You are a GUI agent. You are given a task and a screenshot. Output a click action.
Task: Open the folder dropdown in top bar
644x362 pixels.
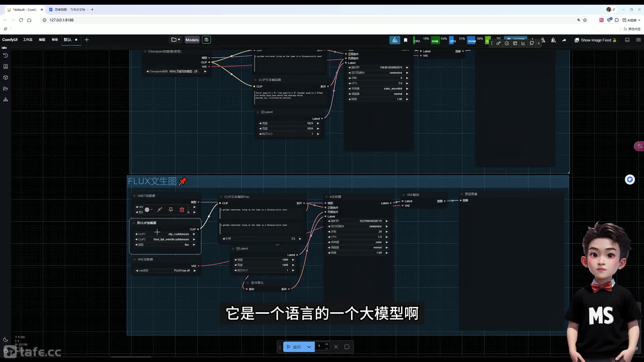pos(176,40)
